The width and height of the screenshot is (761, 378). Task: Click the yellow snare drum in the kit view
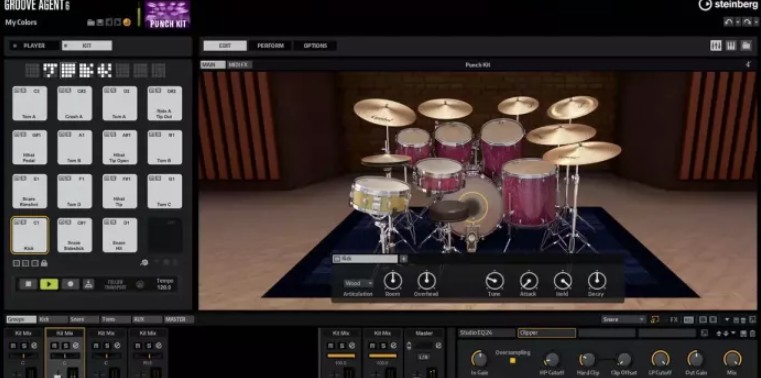[x=380, y=195]
